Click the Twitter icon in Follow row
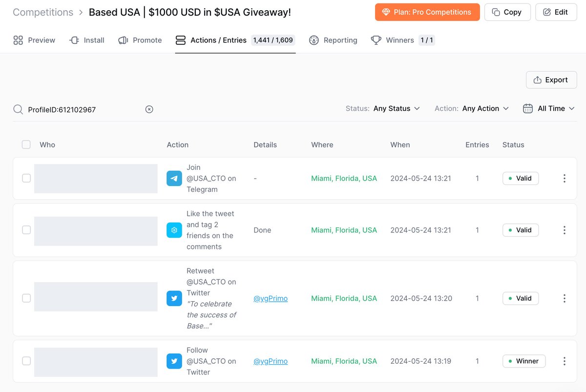 (174, 361)
